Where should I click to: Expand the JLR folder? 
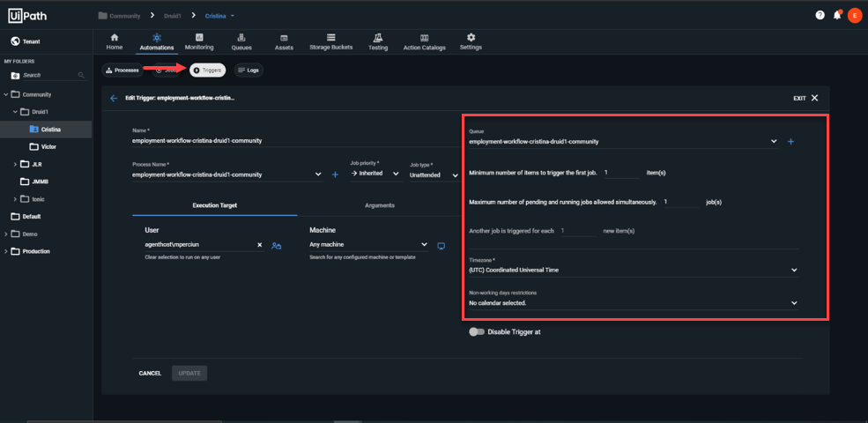pyautogui.click(x=15, y=165)
